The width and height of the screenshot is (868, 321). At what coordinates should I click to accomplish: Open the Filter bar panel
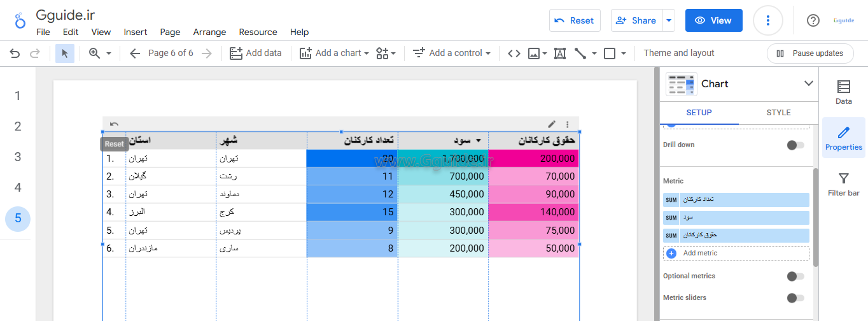[843, 185]
